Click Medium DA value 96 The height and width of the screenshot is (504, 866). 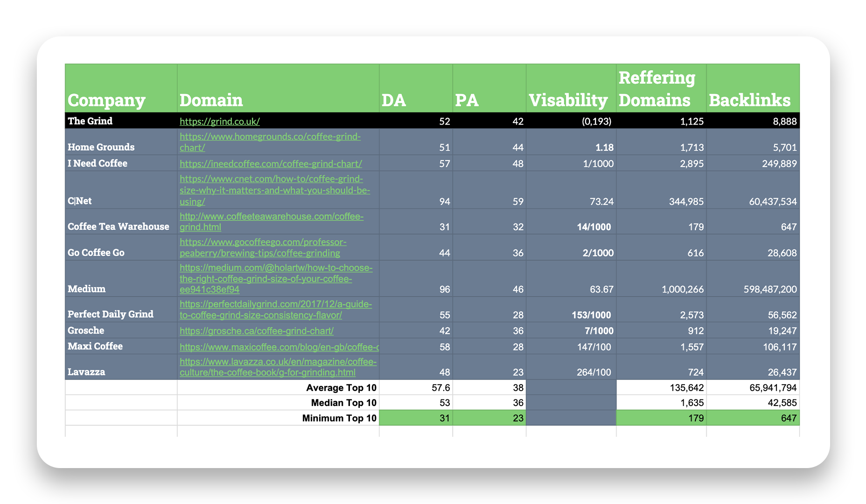[445, 289]
